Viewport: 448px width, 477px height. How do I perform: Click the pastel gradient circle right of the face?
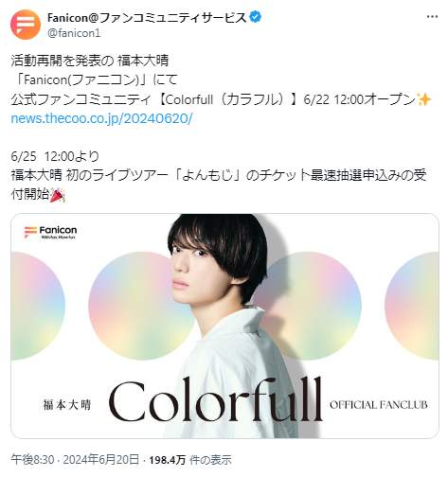[x=311, y=306]
